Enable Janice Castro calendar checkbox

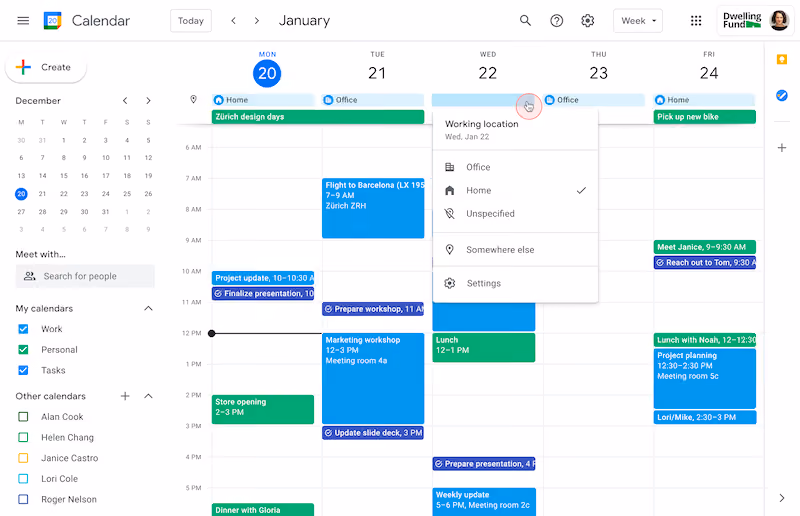coord(23,458)
